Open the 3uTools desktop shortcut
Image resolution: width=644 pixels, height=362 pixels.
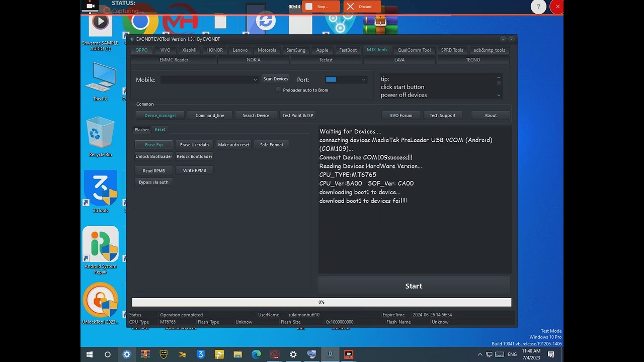point(101,191)
